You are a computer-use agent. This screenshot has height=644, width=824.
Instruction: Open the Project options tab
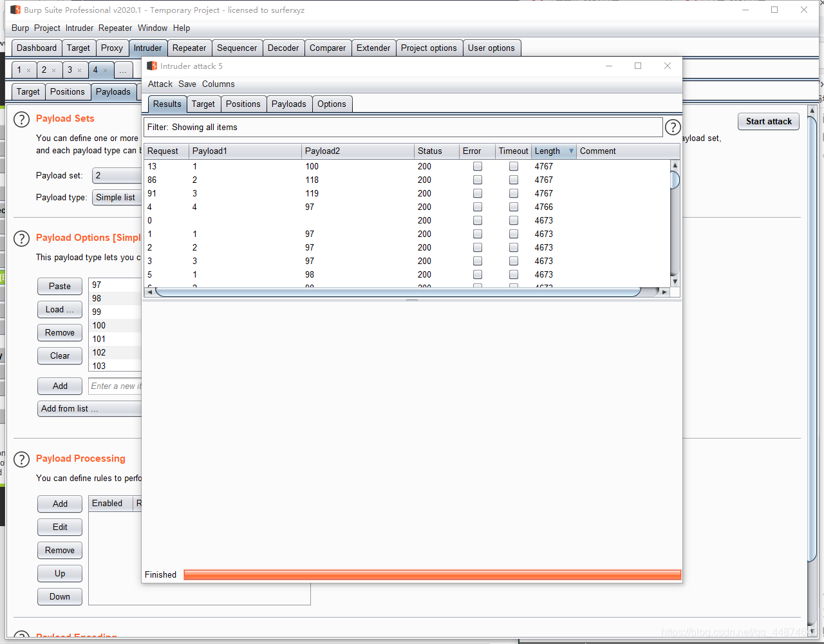pyautogui.click(x=429, y=48)
